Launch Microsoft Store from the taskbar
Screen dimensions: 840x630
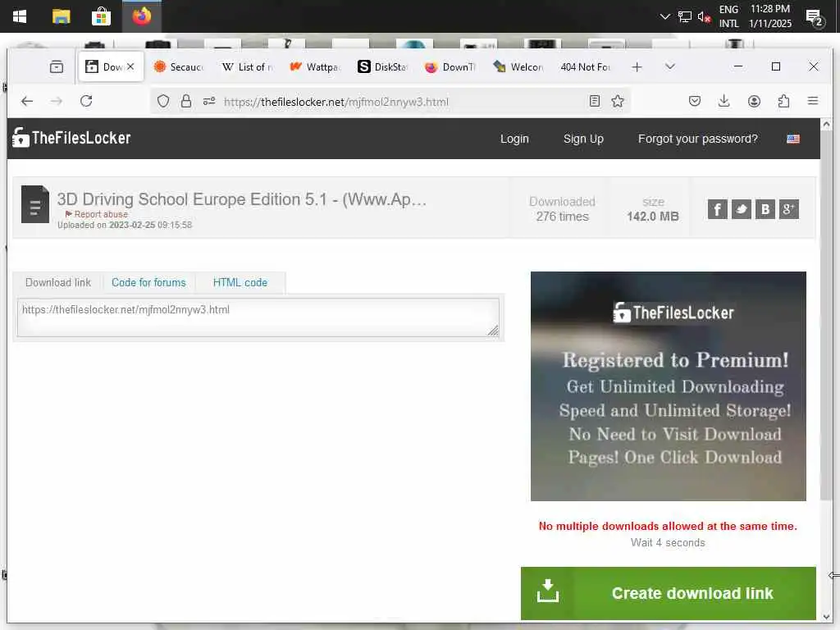click(101, 16)
